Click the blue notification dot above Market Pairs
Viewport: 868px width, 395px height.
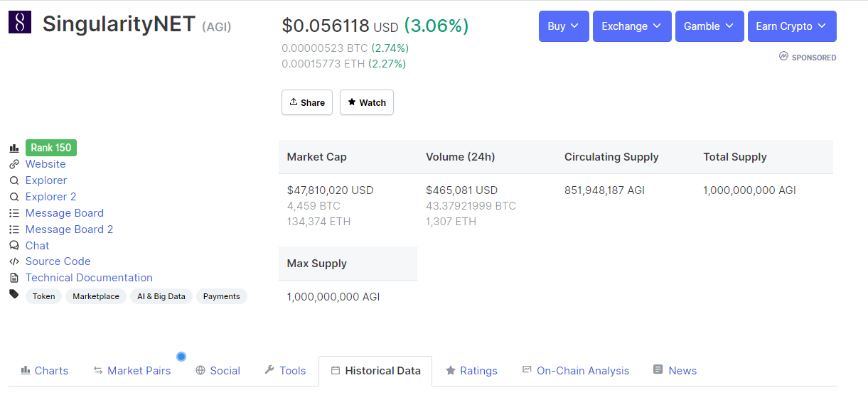tap(181, 356)
